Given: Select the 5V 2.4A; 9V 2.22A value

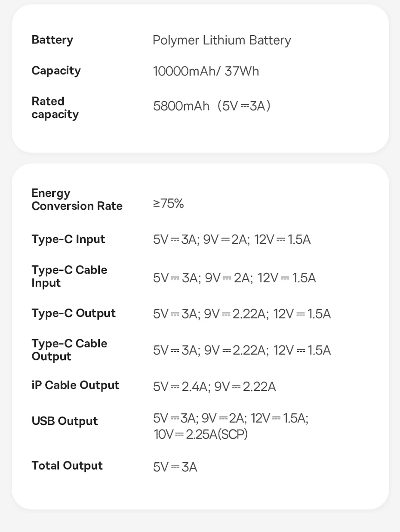Looking at the screenshot, I should pos(214,387).
